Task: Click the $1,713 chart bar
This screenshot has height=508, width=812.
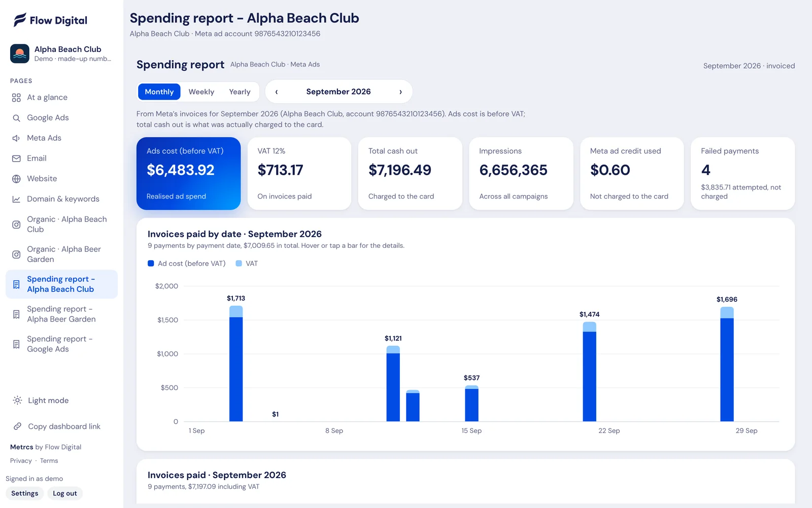Action: [236, 363]
